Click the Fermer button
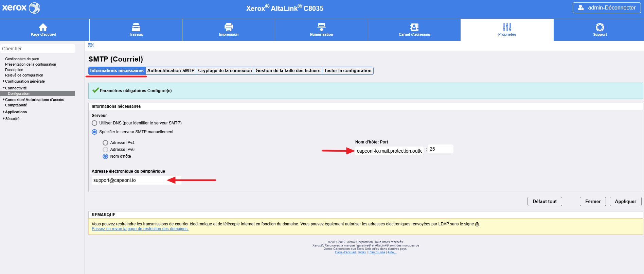 pos(593,201)
